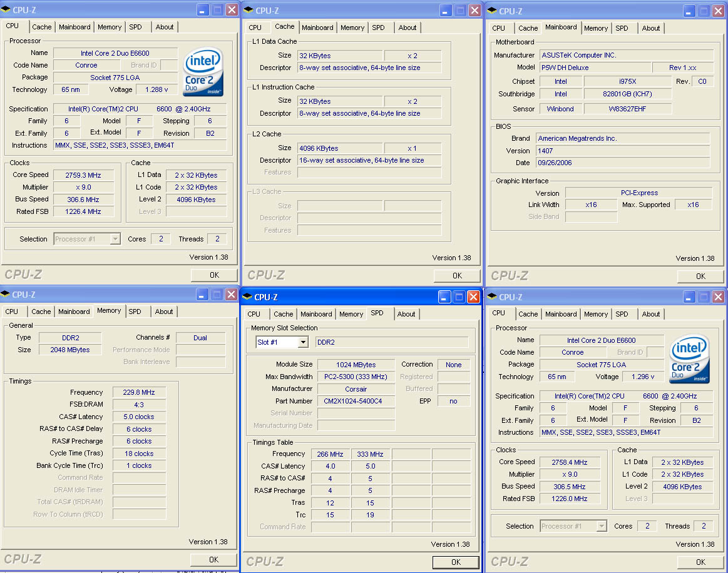Select Cache tab in bottom-right CPU window
Viewport: 728px width, 573px height.
[x=528, y=314]
